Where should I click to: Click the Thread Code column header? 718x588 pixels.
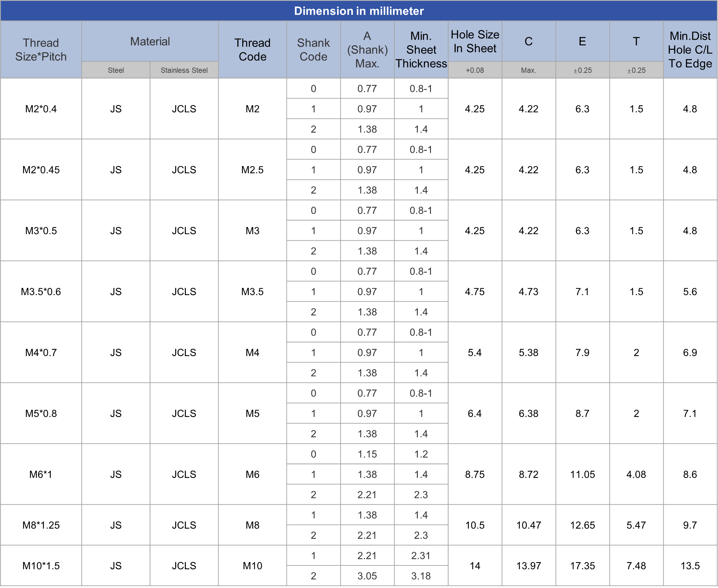[x=252, y=49]
